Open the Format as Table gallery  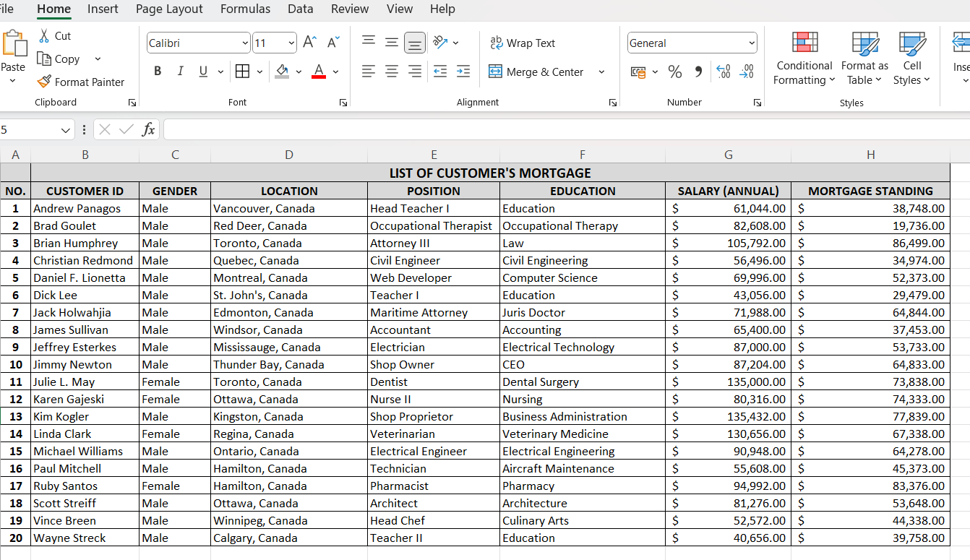[x=864, y=59]
